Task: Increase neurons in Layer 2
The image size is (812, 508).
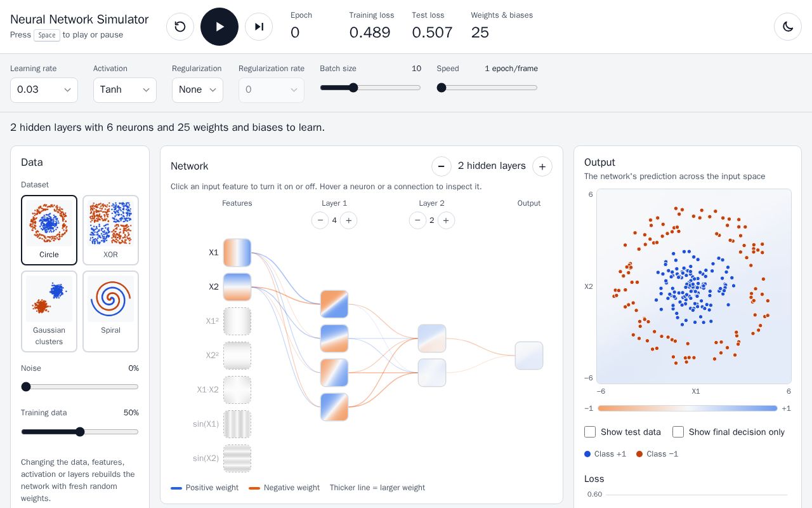Action: pos(446,220)
